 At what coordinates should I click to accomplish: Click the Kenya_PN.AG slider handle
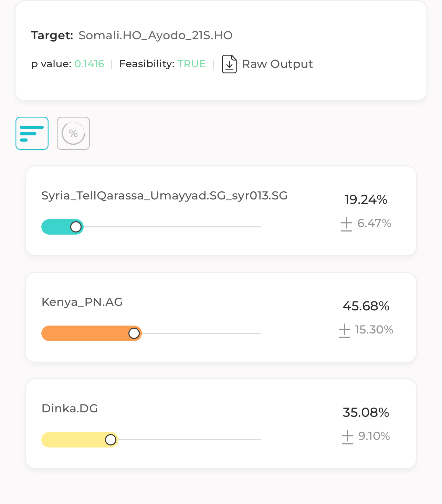coord(134,333)
